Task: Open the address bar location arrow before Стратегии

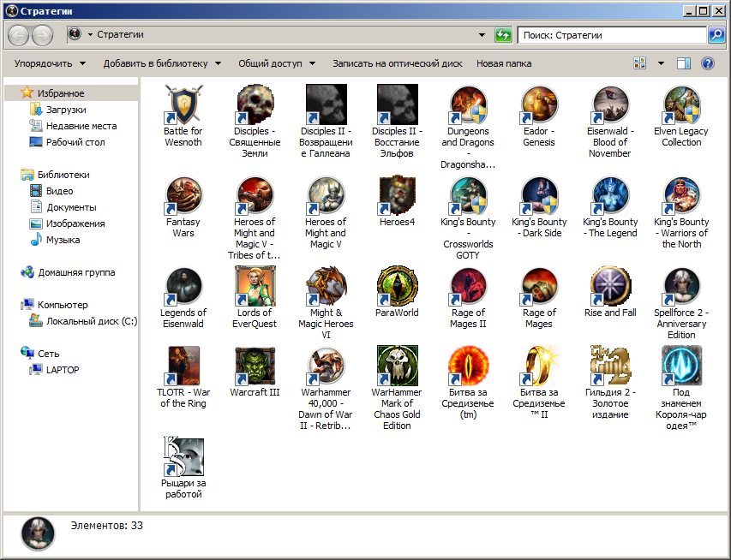Action: 90,34
